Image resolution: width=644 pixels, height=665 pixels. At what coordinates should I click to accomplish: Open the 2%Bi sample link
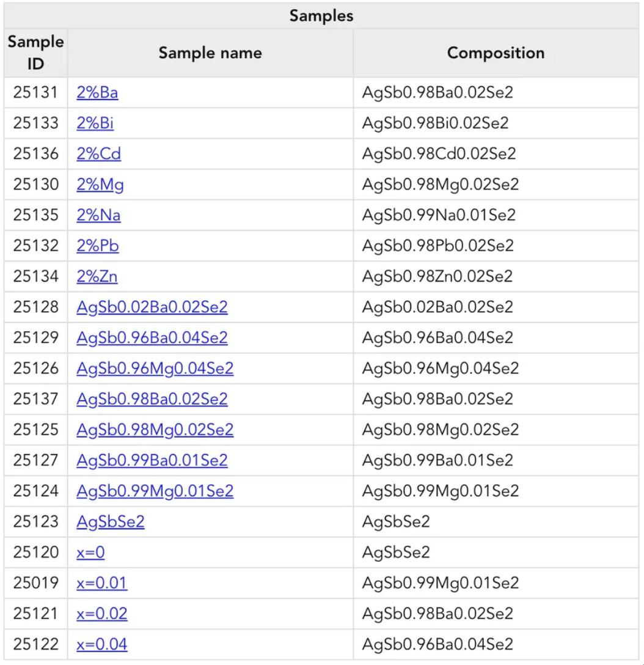(x=95, y=123)
